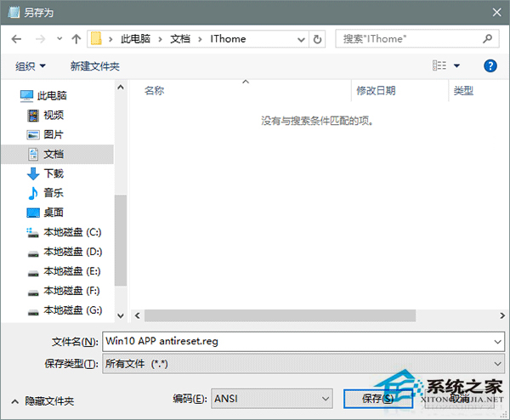Image resolution: width=510 pixels, height=420 pixels.
Task: Expand the 文件名 dropdown arrow
Action: (x=497, y=342)
